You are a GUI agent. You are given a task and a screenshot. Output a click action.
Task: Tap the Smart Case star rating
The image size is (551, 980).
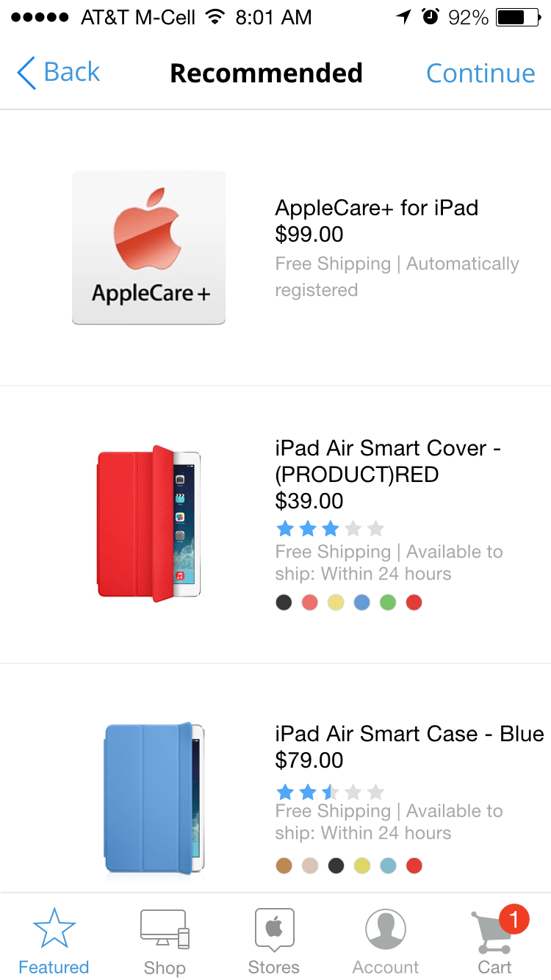click(330, 792)
